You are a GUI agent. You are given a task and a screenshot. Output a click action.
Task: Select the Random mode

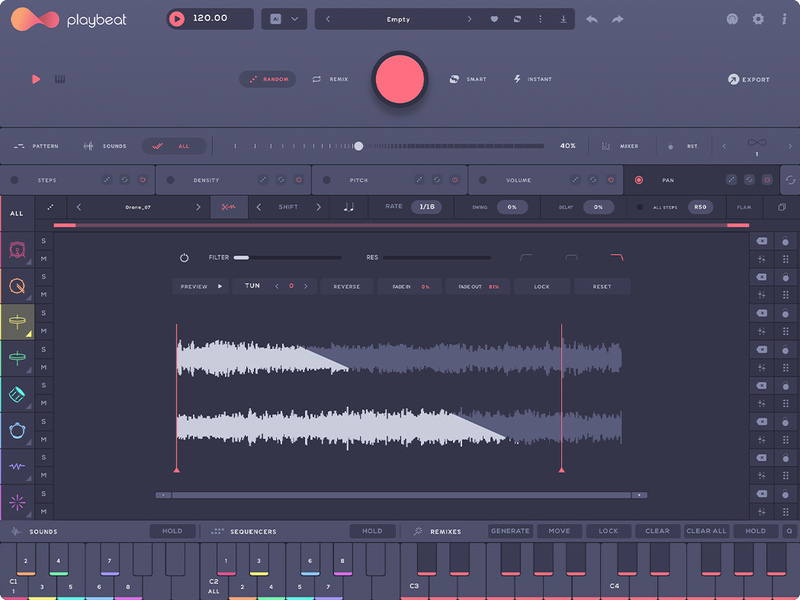268,79
